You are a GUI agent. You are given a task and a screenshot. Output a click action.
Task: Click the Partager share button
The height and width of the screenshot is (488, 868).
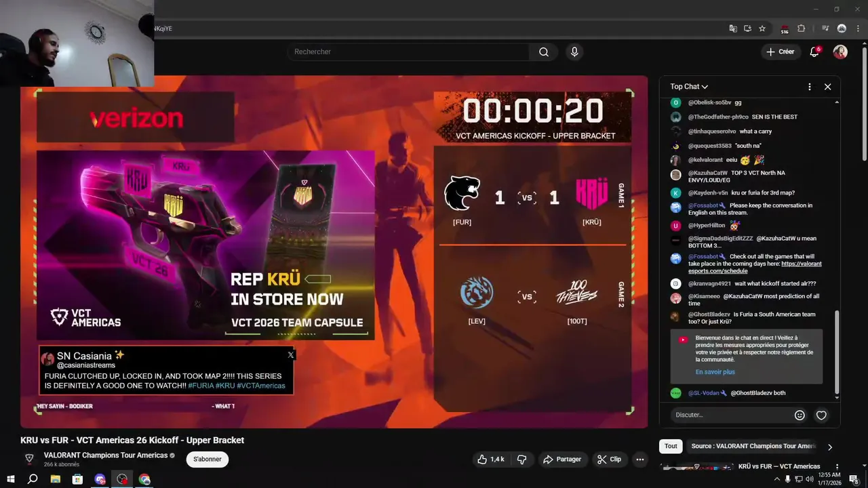(x=561, y=460)
